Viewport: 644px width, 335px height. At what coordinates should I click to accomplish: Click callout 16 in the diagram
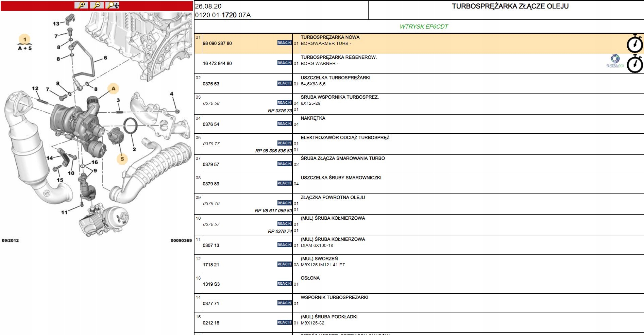click(95, 162)
